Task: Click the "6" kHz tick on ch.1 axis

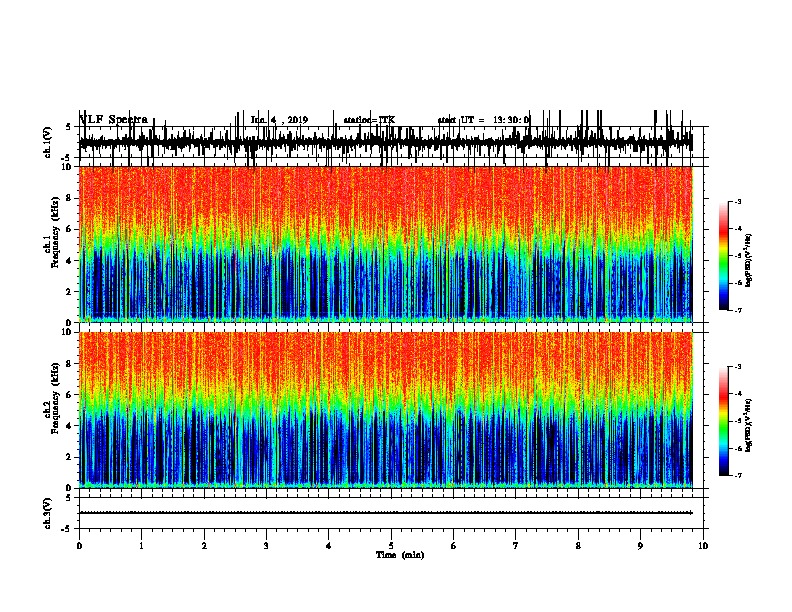Action: [70, 230]
